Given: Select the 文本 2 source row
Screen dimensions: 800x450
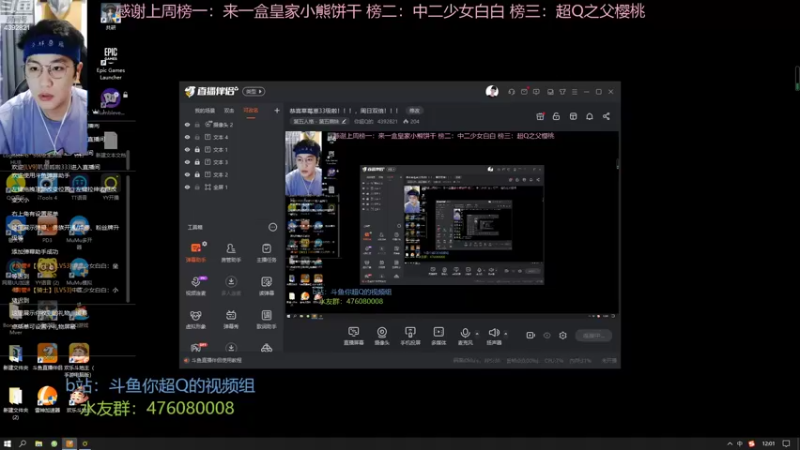Looking at the screenshot, I should 232,174.
